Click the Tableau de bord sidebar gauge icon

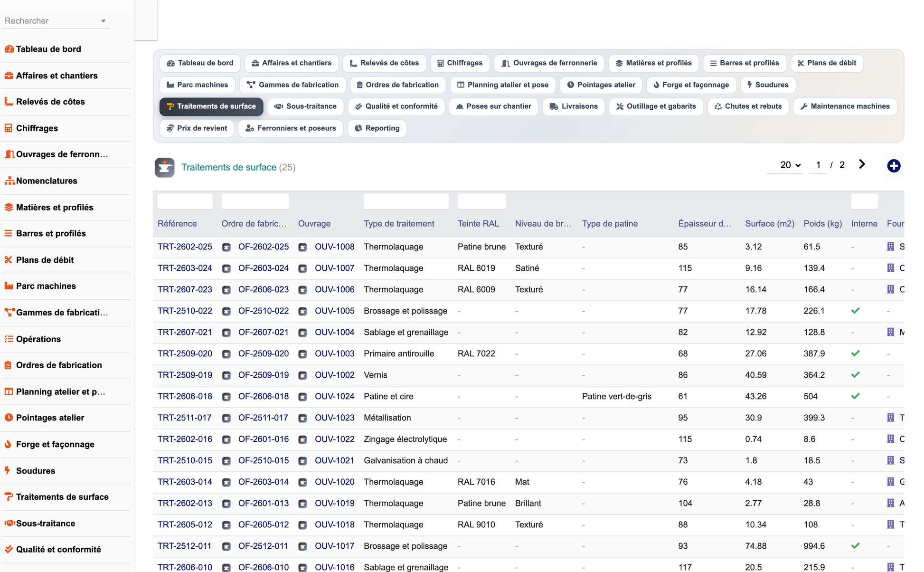coord(9,49)
